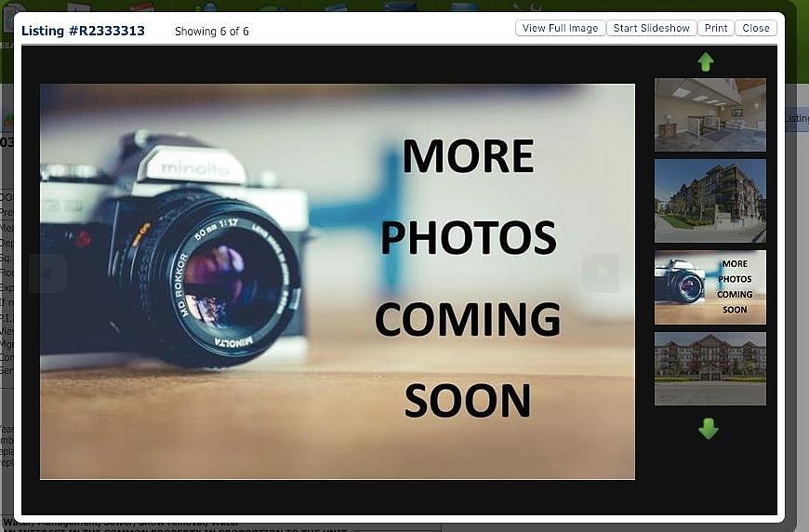Click the 'Showing 6 of 6' text
The height and width of the screenshot is (532, 809).
click(211, 32)
